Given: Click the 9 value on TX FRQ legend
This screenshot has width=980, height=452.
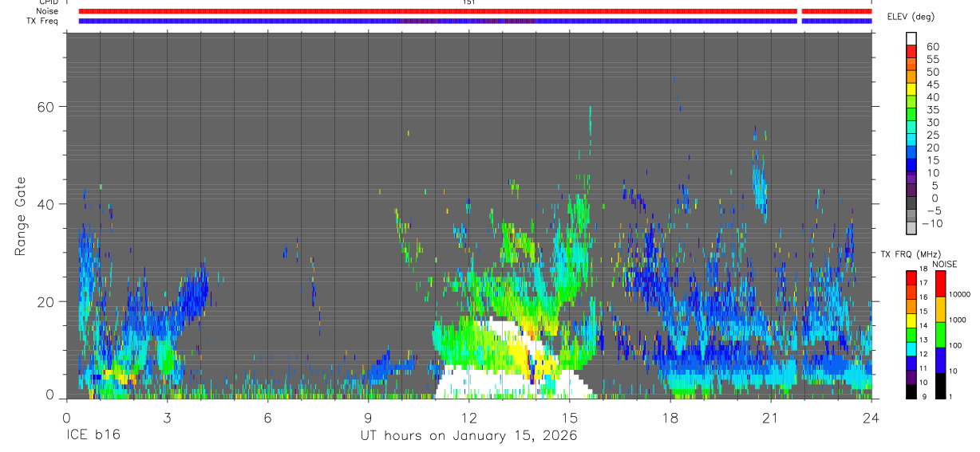Looking at the screenshot, I should (925, 396).
